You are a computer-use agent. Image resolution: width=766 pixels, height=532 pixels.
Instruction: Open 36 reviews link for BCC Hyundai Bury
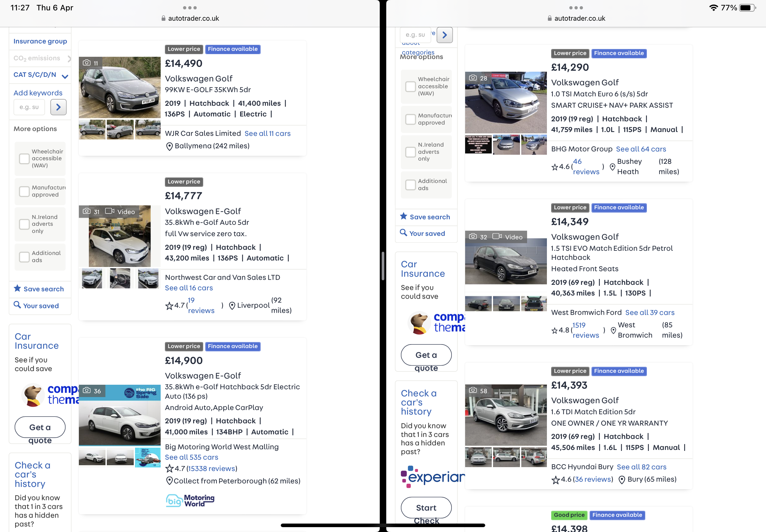tap(594, 479)
